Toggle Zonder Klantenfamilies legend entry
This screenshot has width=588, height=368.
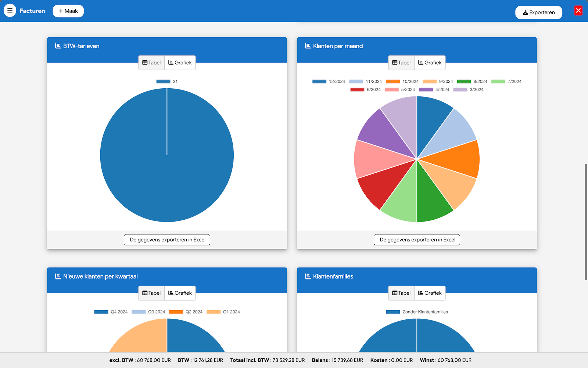click(417, 312)
